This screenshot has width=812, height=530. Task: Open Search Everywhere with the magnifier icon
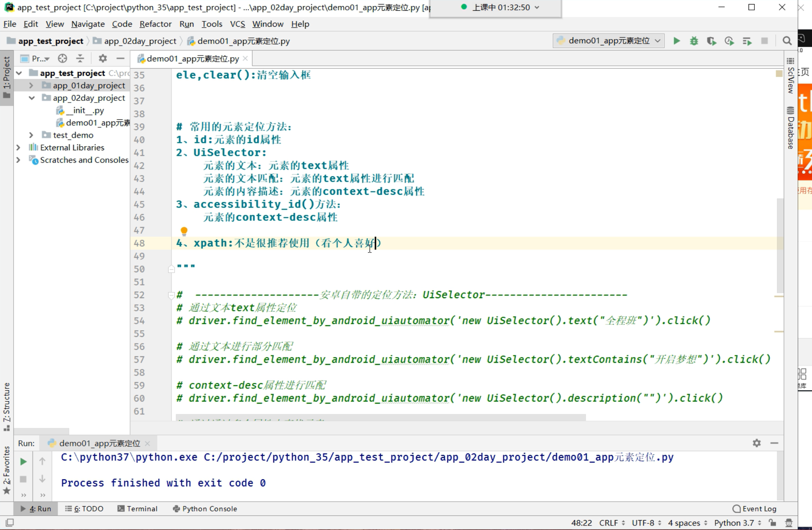coord(787,41)
